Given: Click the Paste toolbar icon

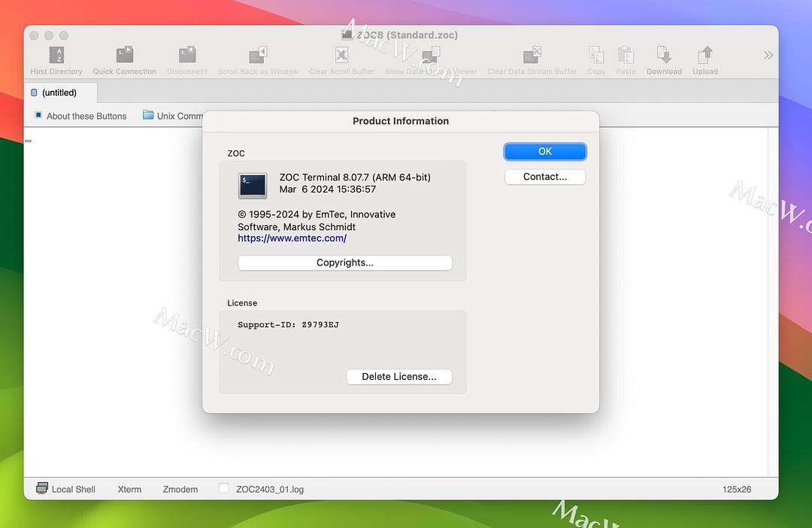Looking at the screenshot, I should coord(626,56).
